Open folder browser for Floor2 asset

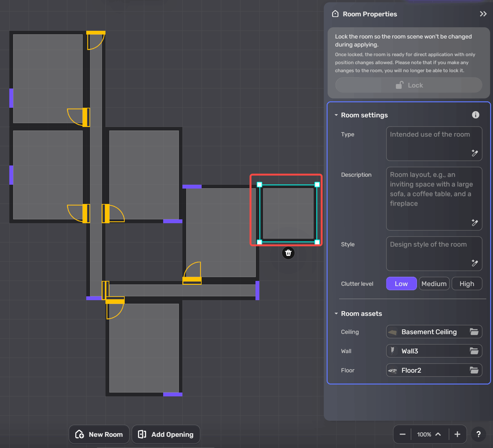pyautogui.click(x=474, y=370)
